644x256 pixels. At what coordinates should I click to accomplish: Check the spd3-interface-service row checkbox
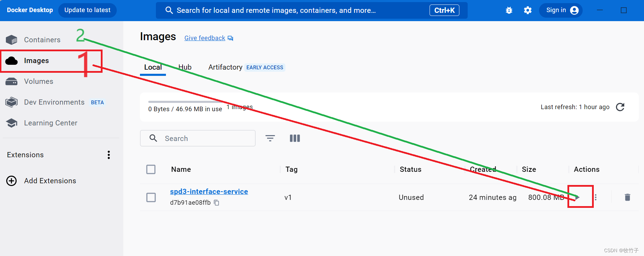[x=151, y=197]
